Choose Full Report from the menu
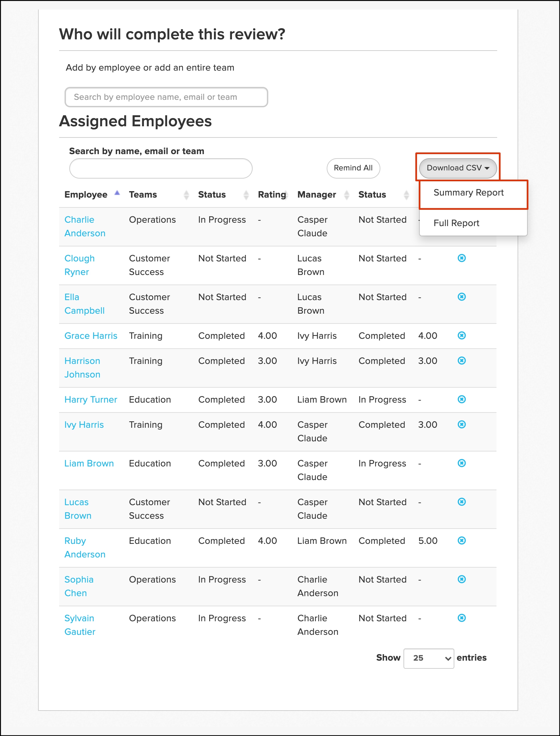This screenshot has height=736, width=560. pyautogui.click(x=456, y=223)
